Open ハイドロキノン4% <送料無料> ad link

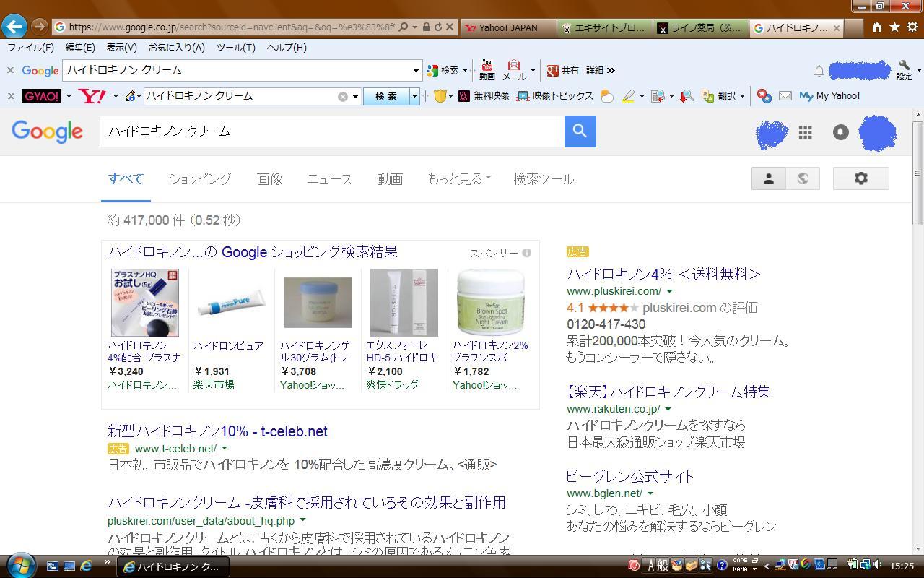click(663, 274)
